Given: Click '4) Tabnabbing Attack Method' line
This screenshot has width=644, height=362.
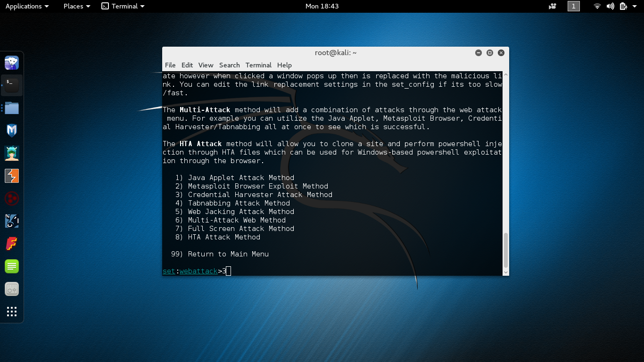Looking at the screenshot, I should (x=232, y=203).
